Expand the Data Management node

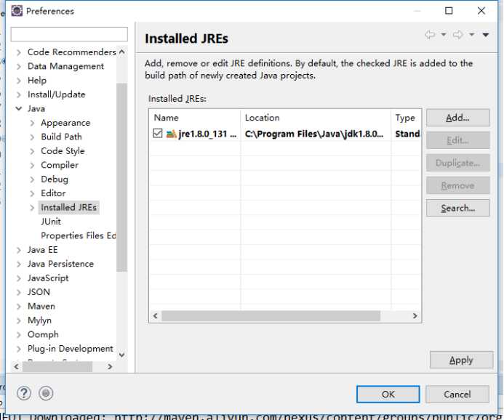pos(19,66)
